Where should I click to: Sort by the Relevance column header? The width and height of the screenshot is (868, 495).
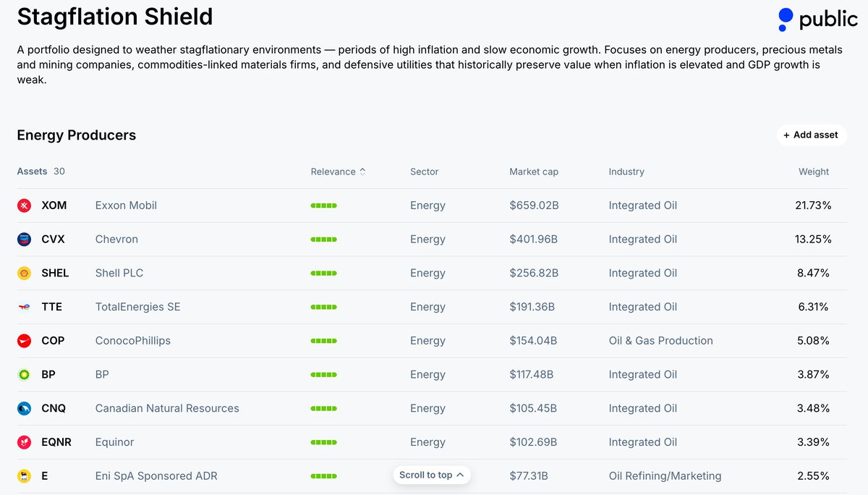[x=338, y=172]
